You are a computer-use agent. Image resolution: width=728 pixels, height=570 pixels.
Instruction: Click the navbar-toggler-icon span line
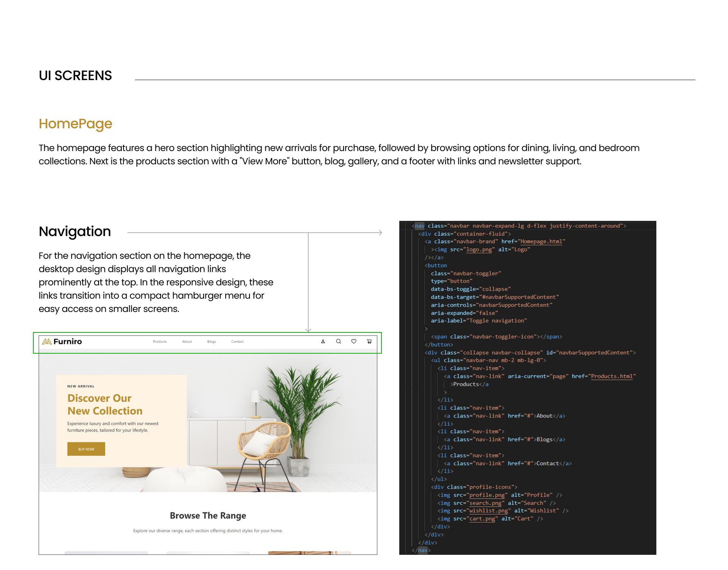coord(496,337)
